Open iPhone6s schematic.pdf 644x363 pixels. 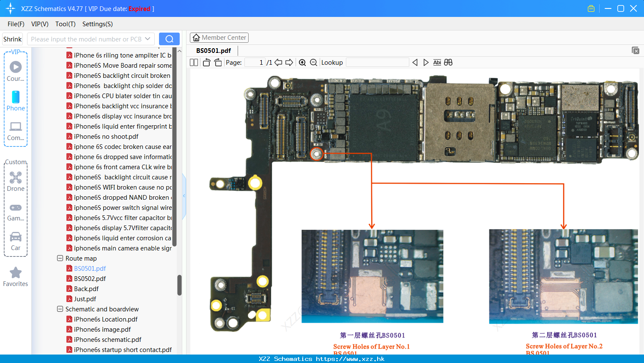pyautogui.click(x=107, y=339)
